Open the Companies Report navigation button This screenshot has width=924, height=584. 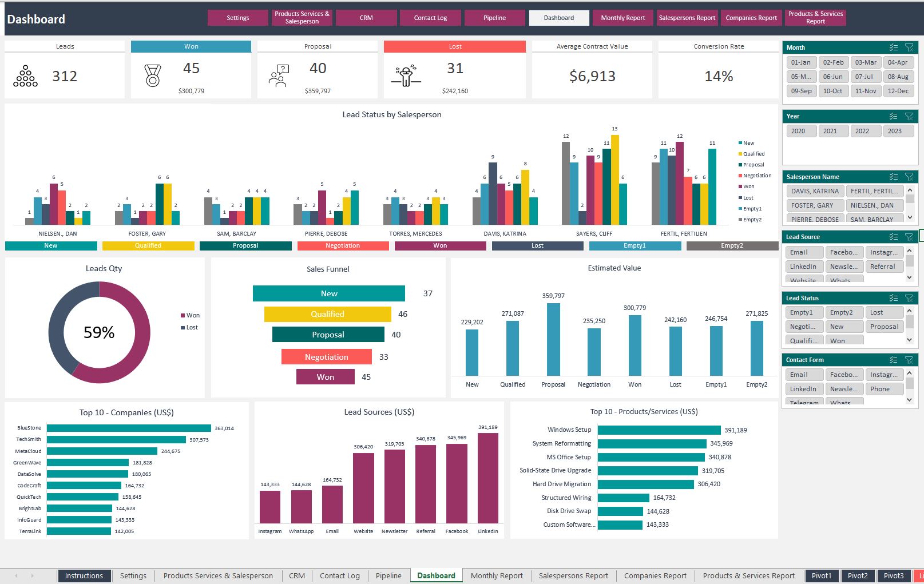(x=751, y=18)
